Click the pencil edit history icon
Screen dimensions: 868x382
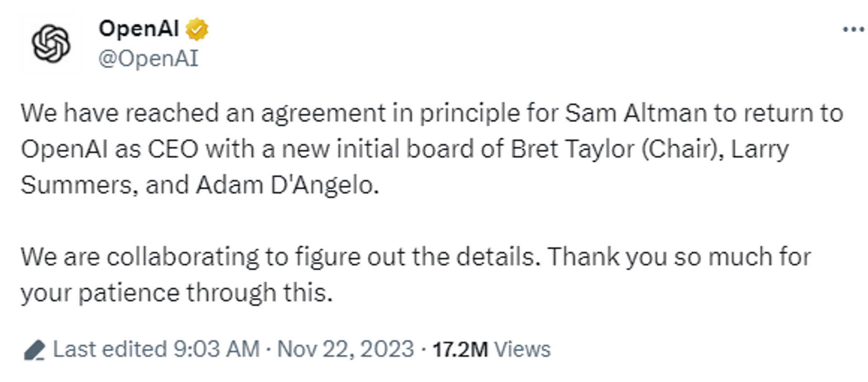(x=34, y=350)
